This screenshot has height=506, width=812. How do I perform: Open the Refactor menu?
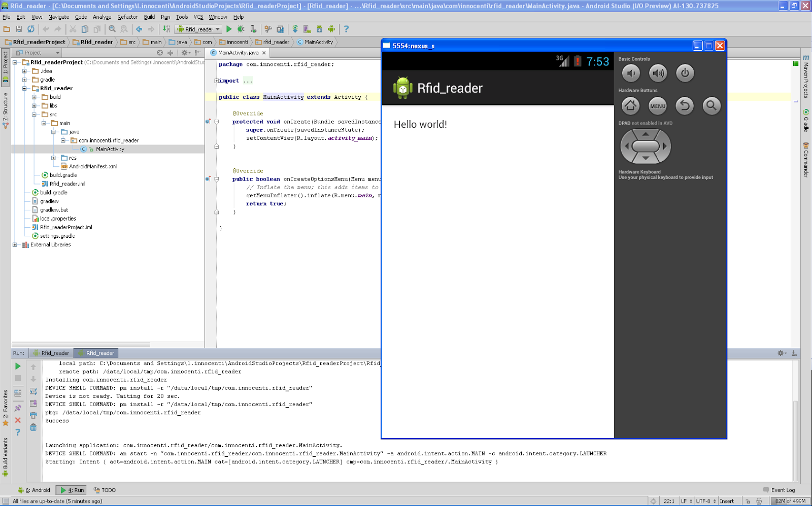coord(127,17)
